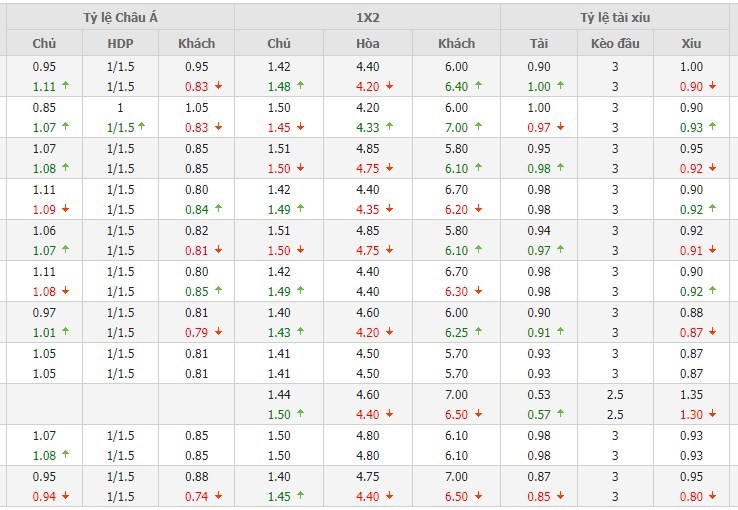This screenshot has width=738, height=510.
Task: Click green up arrow beside 7.00 odds
Action: point(479,127)
